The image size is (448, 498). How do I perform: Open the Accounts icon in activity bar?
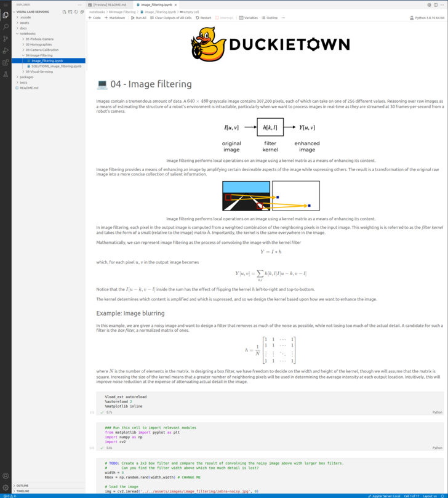tap(6, 476)
